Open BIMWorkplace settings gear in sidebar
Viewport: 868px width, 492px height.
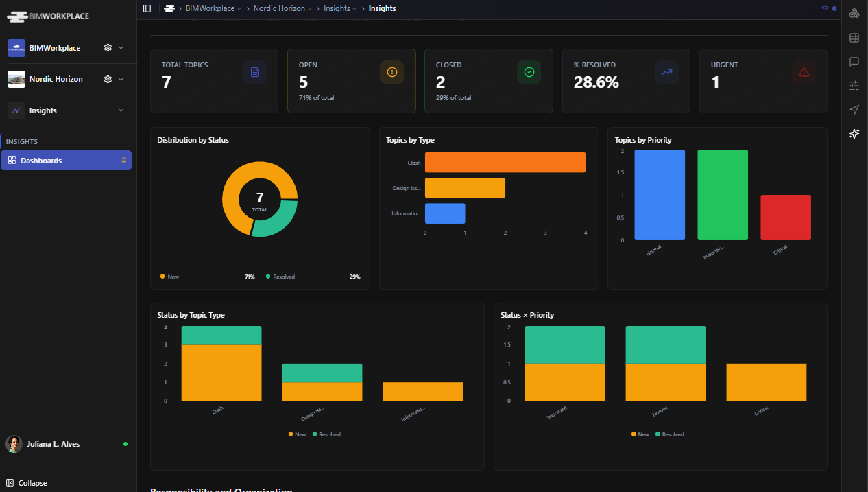[108, 48]
